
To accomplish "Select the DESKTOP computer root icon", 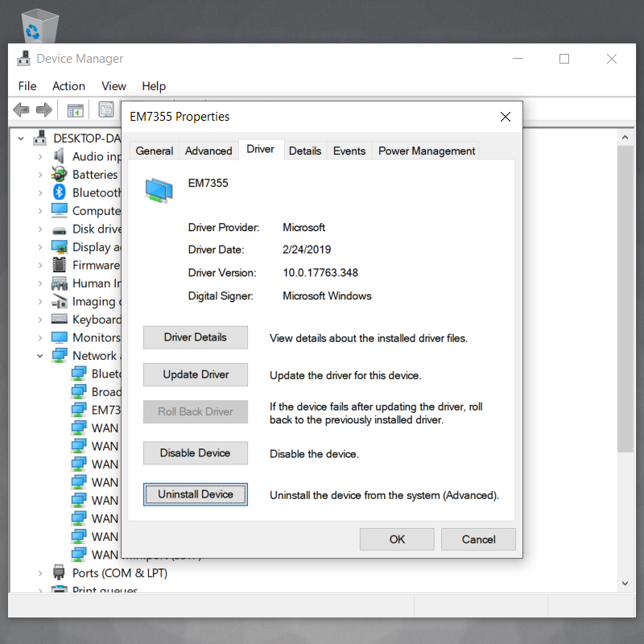I will click(x=39, y=138).
